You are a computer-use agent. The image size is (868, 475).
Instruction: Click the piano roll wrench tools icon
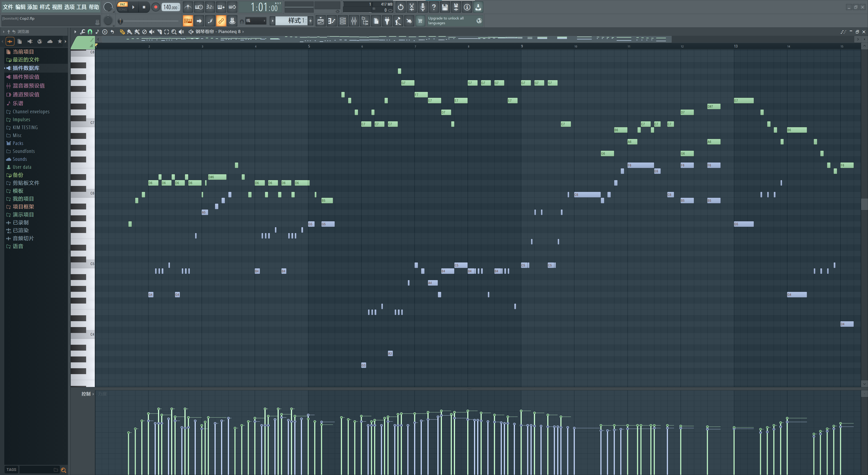click(x=82, y=32)
